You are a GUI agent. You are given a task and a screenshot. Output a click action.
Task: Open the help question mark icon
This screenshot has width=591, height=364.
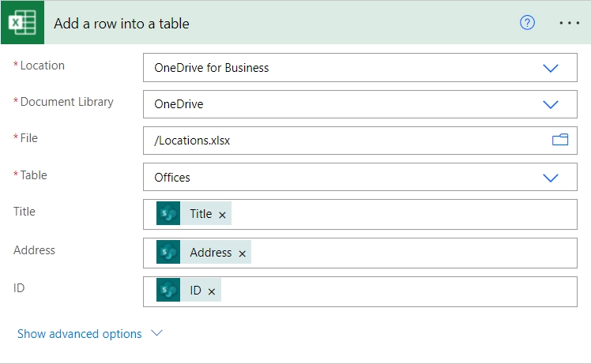(x=527, y=23)
